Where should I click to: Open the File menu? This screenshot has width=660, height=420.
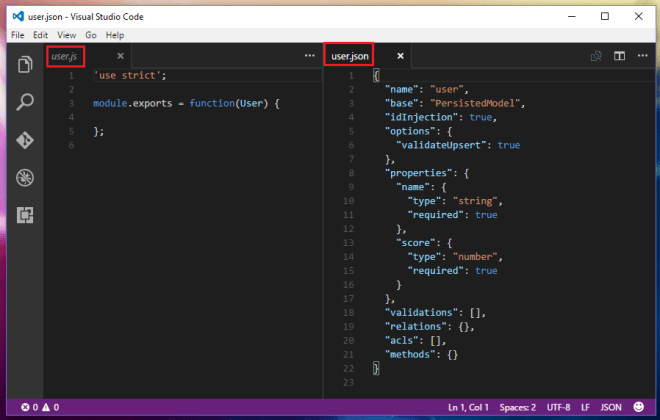17,34
